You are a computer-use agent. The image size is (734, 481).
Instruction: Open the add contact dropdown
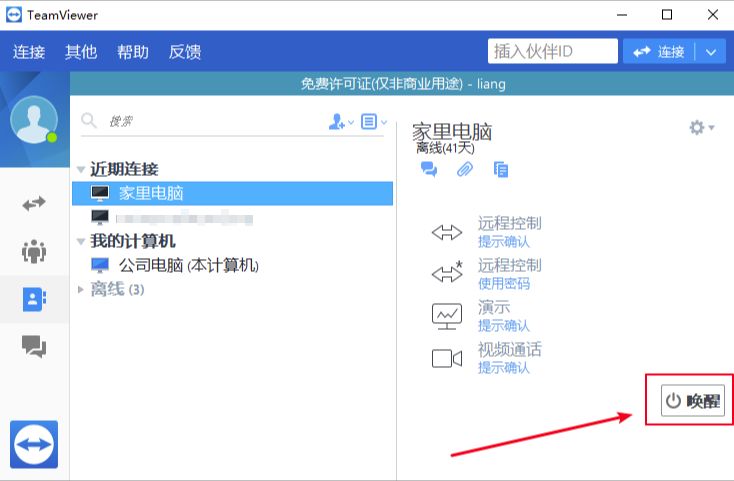341,122
